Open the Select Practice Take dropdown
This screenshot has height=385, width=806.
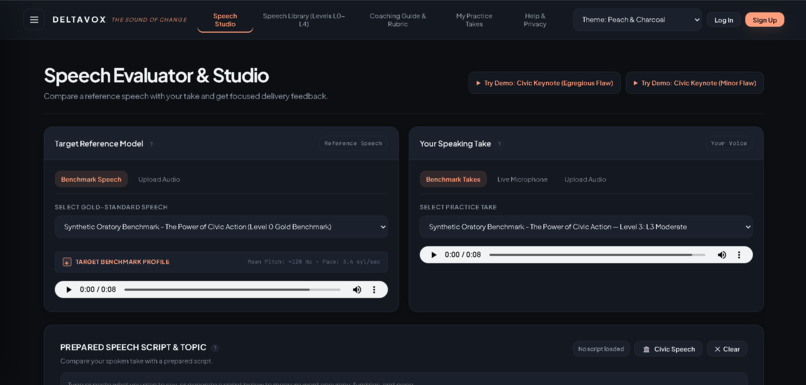[586, 227]
